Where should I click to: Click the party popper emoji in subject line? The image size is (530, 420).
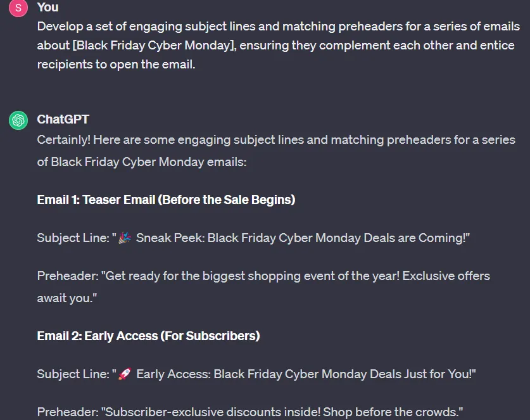point(125,238)
